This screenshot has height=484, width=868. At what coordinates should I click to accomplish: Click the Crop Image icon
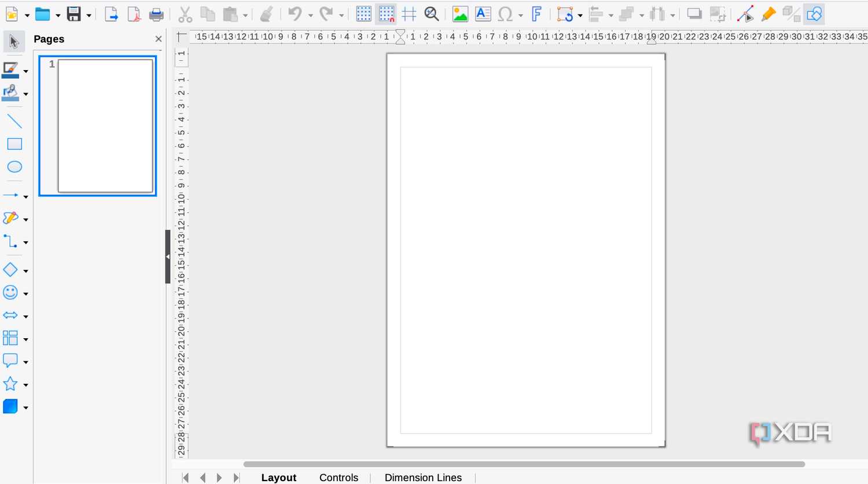[x=718, y=14]
